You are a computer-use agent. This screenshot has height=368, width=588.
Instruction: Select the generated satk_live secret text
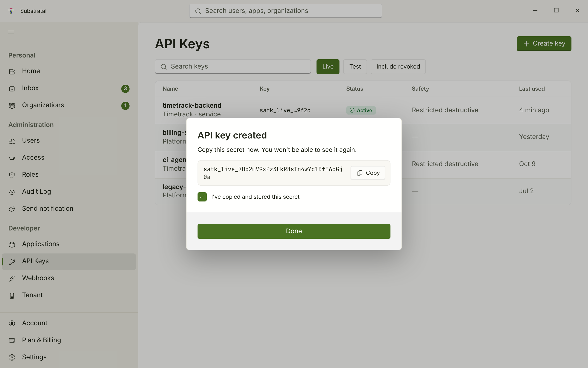(273, 173)
